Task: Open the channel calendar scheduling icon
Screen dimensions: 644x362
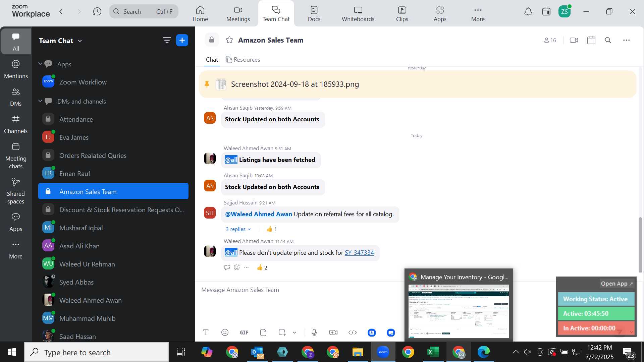Action: point(591,40)
